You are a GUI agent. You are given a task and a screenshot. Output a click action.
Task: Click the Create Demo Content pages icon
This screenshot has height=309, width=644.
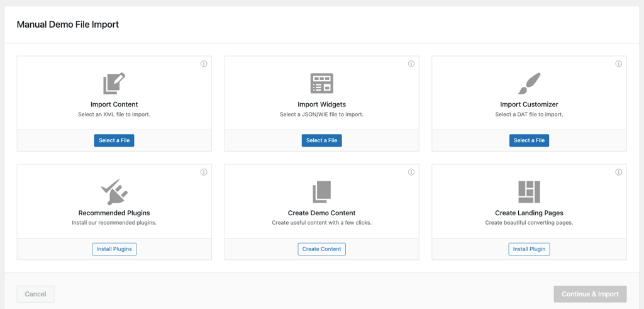tap(321, 192)
